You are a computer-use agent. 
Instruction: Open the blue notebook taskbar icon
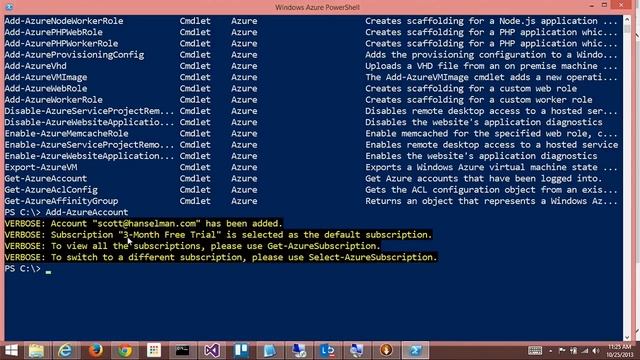click(x=270, y=350)
